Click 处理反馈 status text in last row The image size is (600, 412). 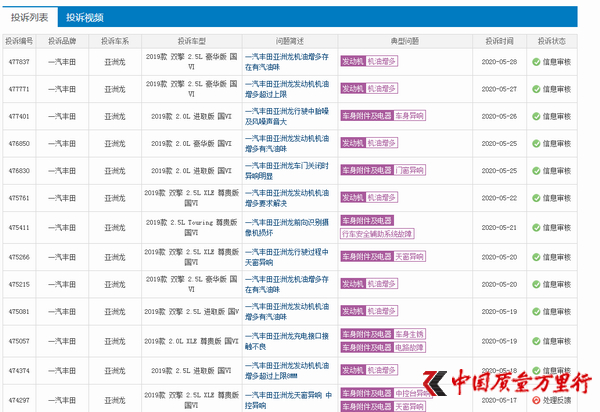(557, 400)
